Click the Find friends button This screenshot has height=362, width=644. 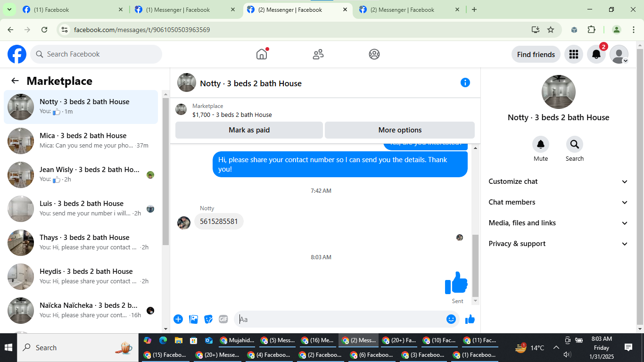point(536,54)
